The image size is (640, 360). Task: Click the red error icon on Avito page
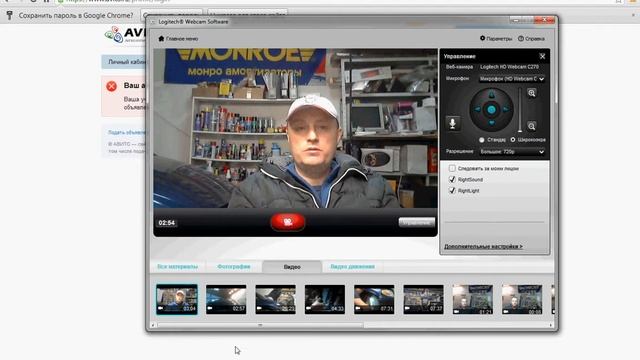click(x=111, y=86)
